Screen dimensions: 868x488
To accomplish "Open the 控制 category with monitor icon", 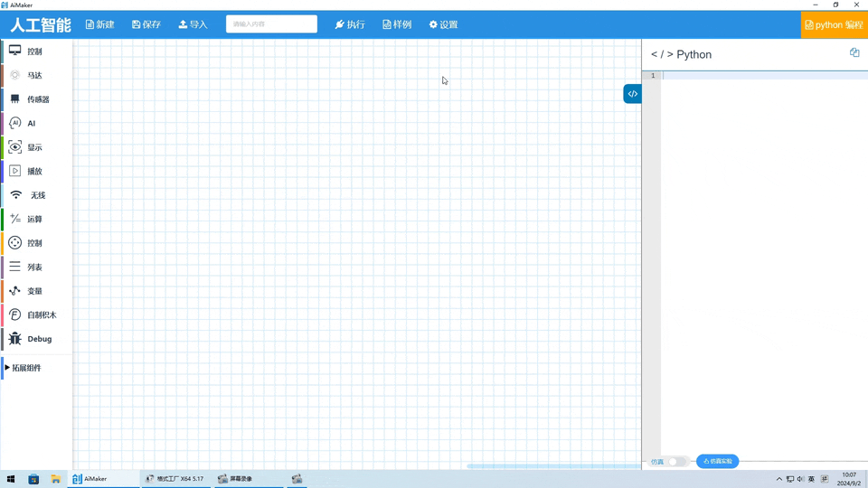I will click(36, 51).
